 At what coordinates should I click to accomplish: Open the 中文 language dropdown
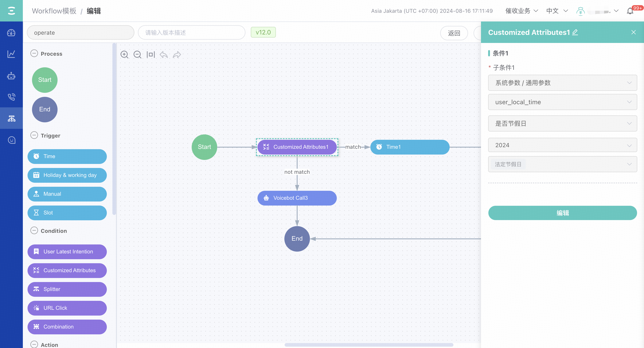pos(557,11)
